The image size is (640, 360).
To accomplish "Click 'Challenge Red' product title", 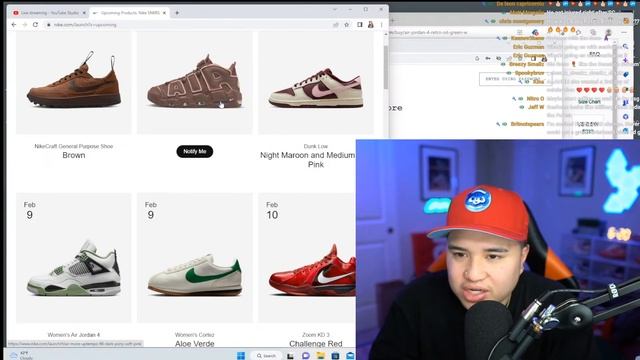I will [x=316, y=344].
